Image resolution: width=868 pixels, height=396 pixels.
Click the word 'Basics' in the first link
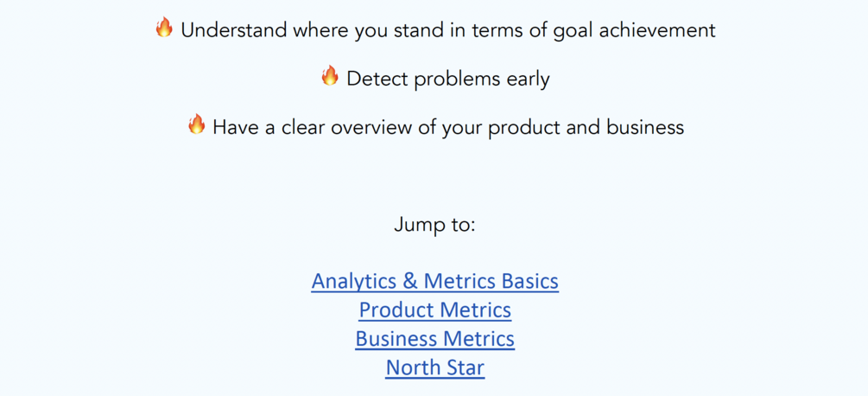[528, 281]
